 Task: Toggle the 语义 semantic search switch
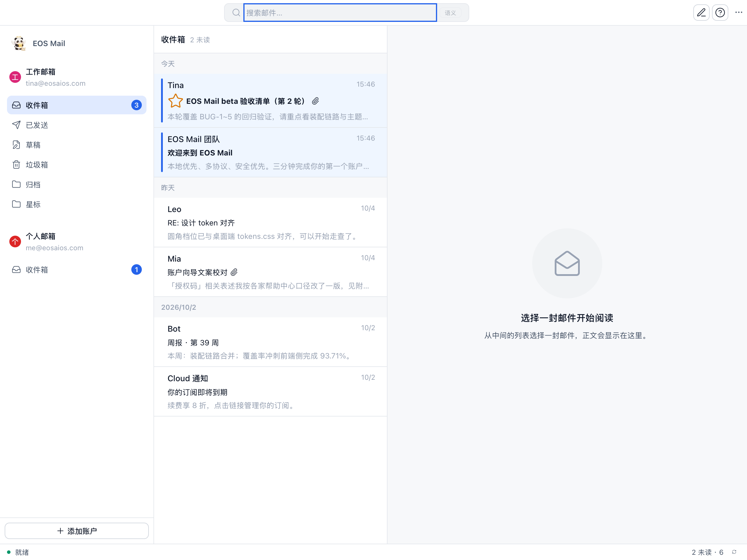(x=450, y=13)
